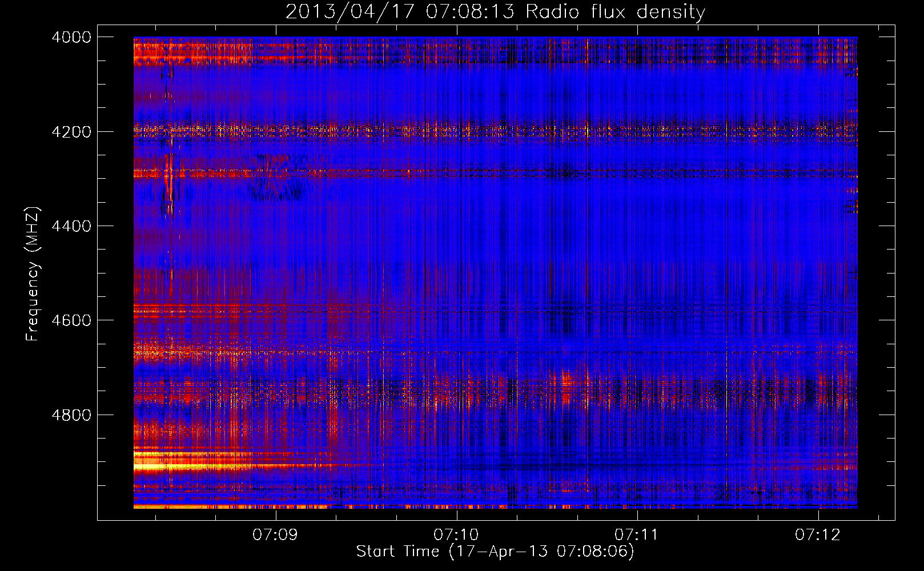Click the 4000 frequency tick label

[x=71, y=37]
